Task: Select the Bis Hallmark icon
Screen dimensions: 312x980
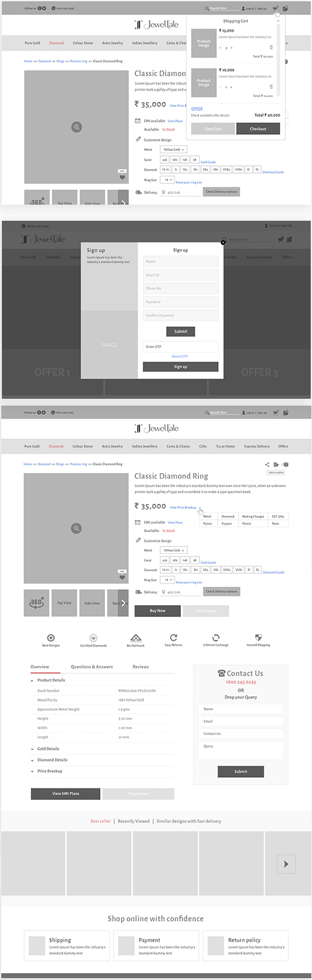Action: tap(135, 637)
